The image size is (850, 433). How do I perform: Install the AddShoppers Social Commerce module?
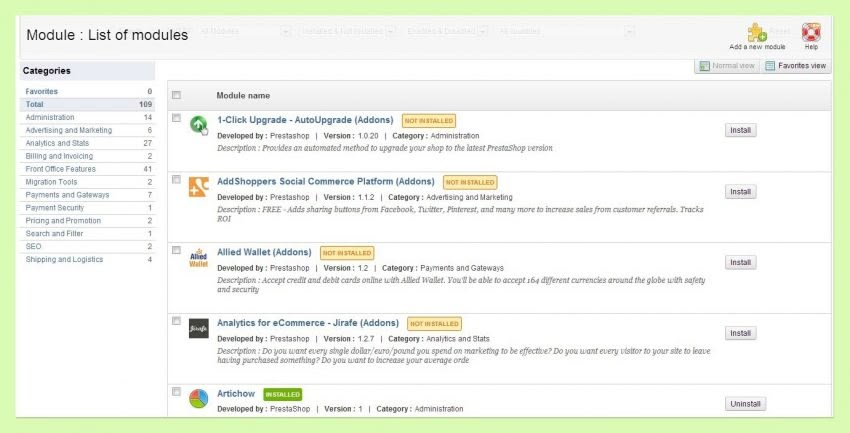(740, 192)
